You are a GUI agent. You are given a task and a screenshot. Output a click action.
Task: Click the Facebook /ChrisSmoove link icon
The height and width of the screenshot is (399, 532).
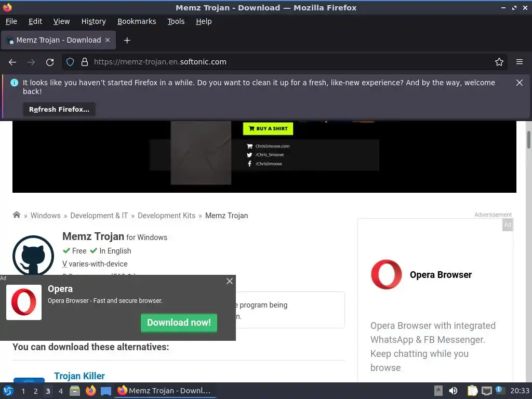[249, 164]
